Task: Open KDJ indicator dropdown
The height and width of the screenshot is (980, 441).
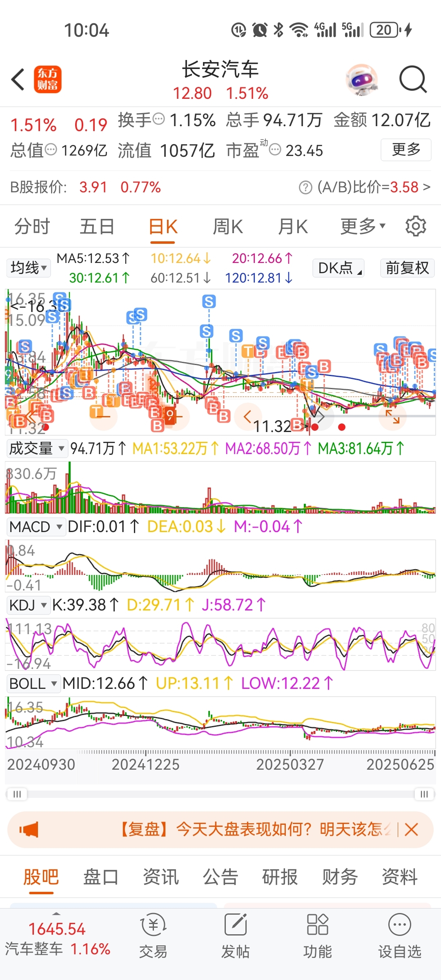Action: (x=28, y=605)
